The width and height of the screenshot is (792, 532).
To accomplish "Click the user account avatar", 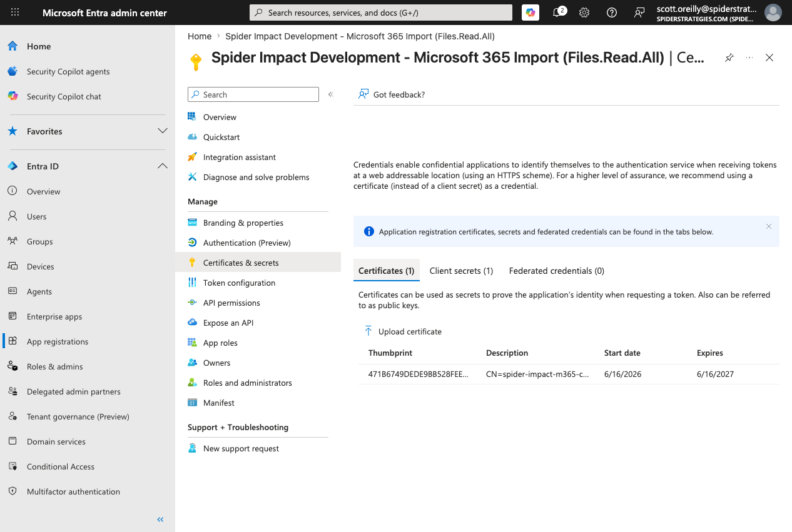I will (x=773, y=13).
